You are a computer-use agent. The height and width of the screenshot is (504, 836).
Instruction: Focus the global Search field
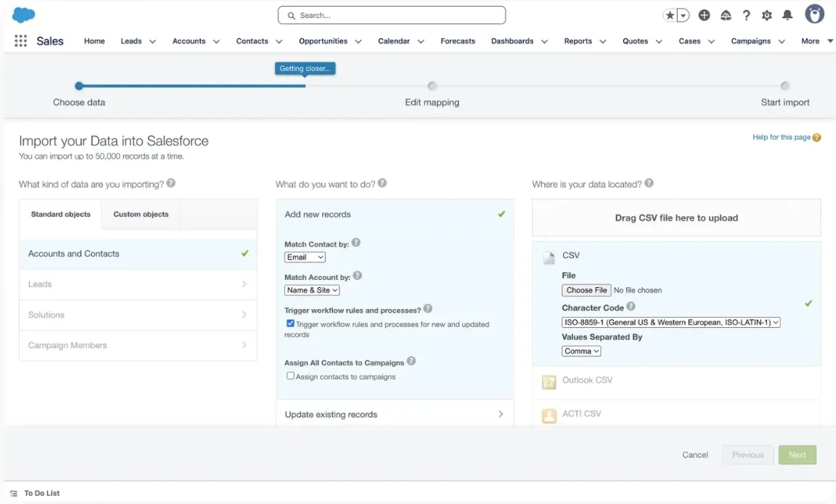point(392,15)
